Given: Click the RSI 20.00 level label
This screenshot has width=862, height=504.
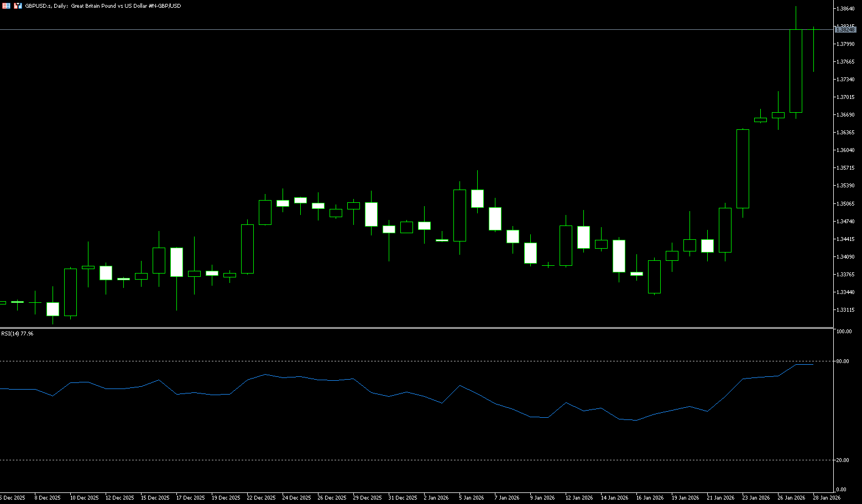Looking at the screenshot, I should click(x=843, y=460).
